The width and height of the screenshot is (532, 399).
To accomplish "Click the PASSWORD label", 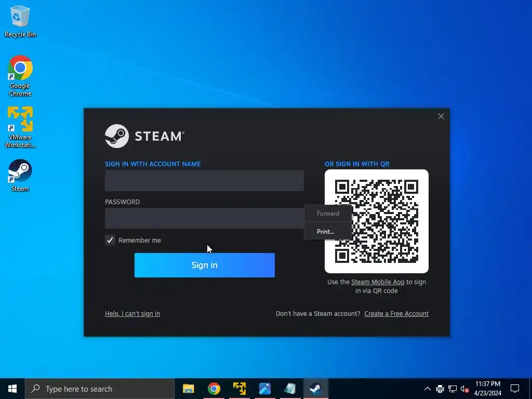I will coord(122,202).
